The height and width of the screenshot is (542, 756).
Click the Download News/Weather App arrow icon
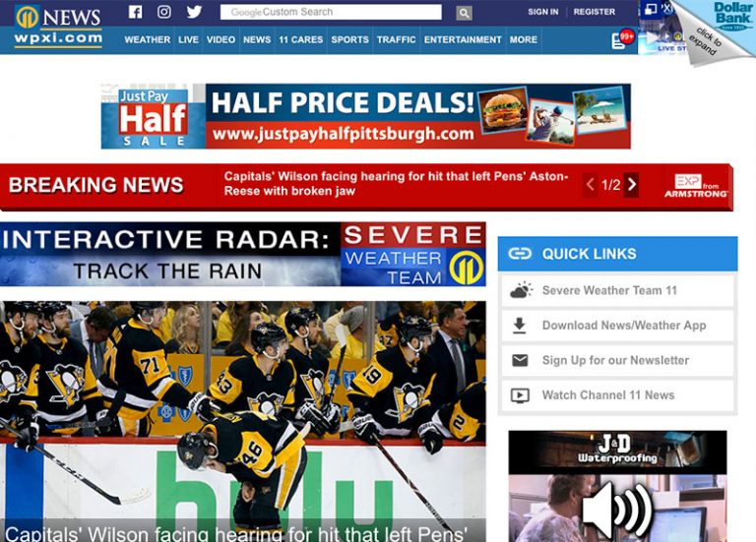coord(521,326)
